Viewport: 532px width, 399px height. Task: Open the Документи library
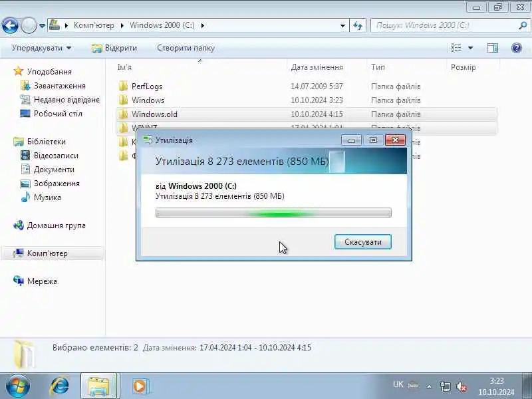coord(54,170)
